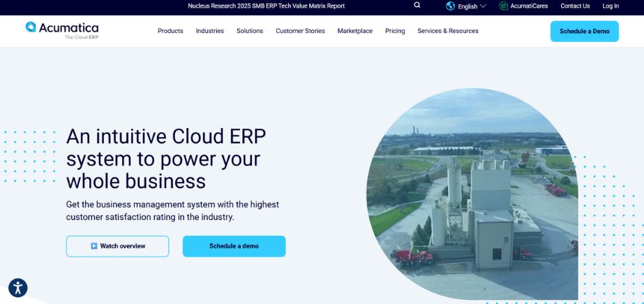The width and height of the screenshot is (644, 304).
Task: Click the hero Schedule a demo button
Action: click(234, 246)
